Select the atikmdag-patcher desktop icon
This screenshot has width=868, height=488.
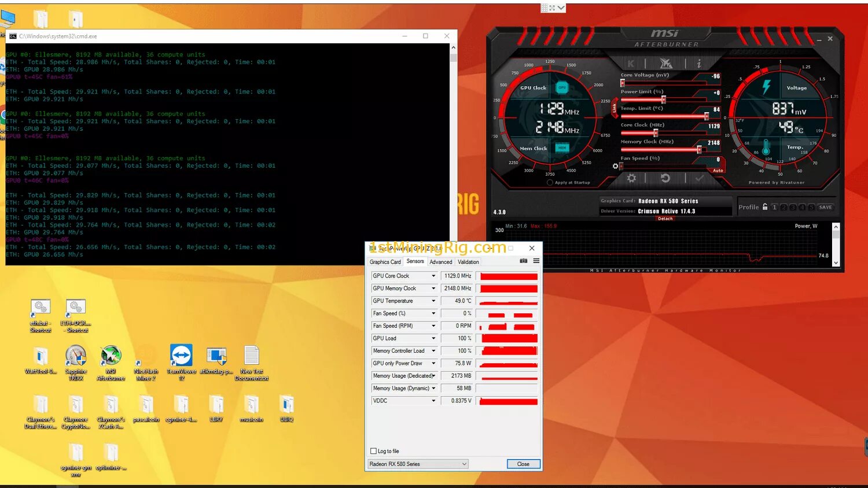click(x=216, y=361)
